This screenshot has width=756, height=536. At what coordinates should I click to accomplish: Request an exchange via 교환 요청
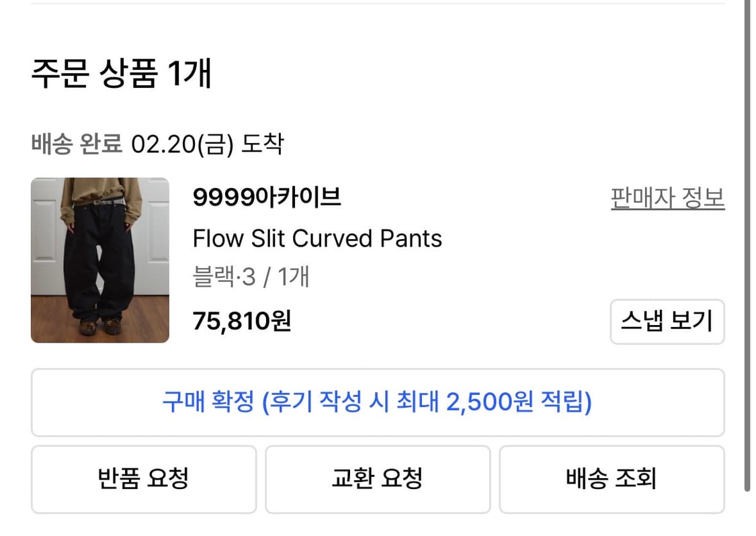pyautogui.click(x=378, y=479)
